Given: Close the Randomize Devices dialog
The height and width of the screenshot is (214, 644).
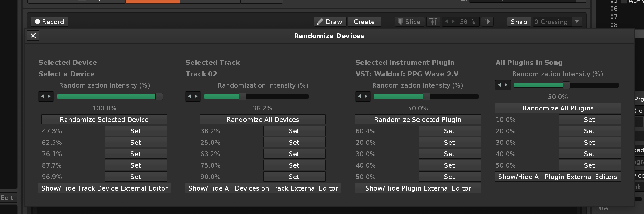Looking at the screenshot, I should tap(33, 36).
